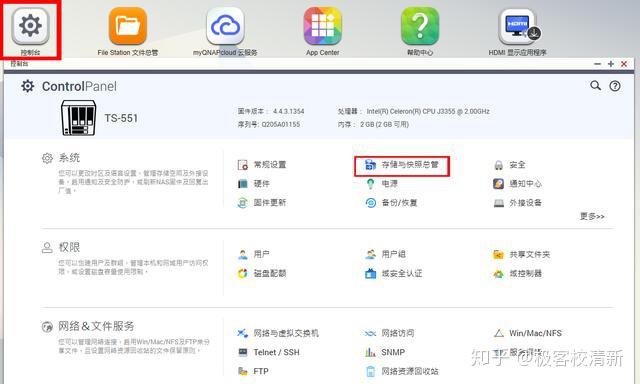Image resolution: width=640 pixels, height=384 pixels.
Task: Open the 网络与虚拟交换机 link
Action: tap(286, 333)
